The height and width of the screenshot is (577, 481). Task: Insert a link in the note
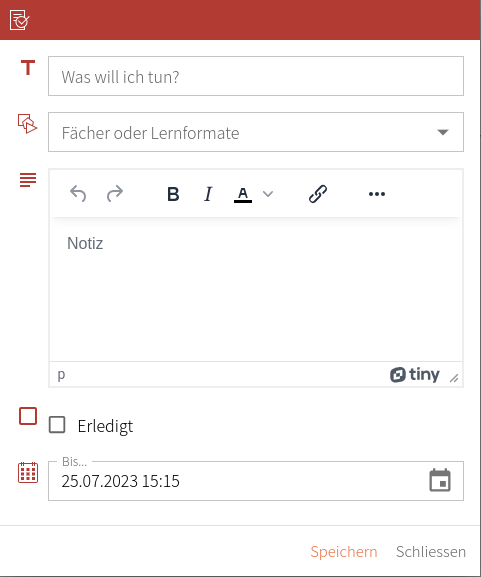click(318, 194)
